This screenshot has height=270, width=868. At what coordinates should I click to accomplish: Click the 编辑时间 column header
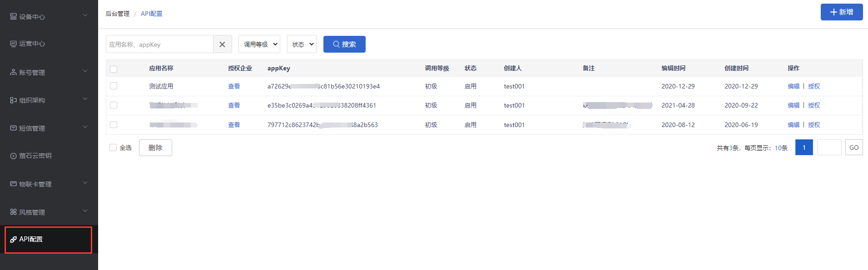point(674,68)
